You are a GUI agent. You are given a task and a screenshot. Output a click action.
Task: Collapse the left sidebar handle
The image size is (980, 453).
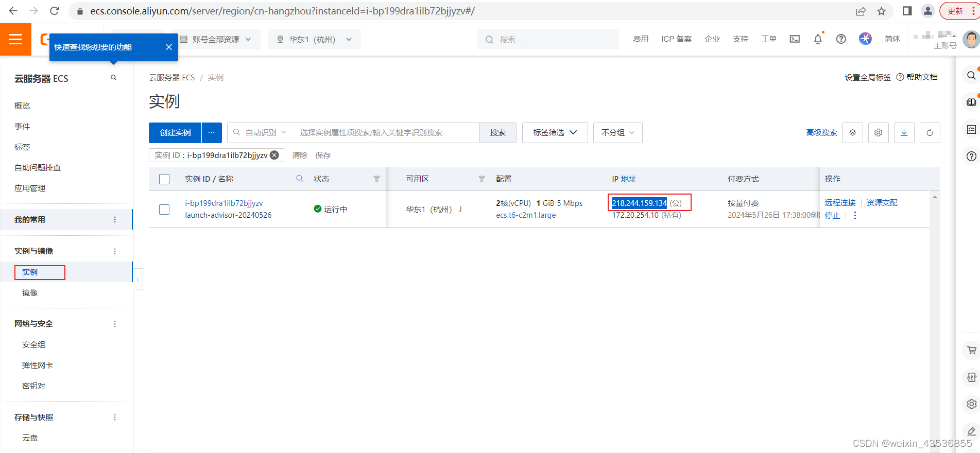click(x=138, y=280)
